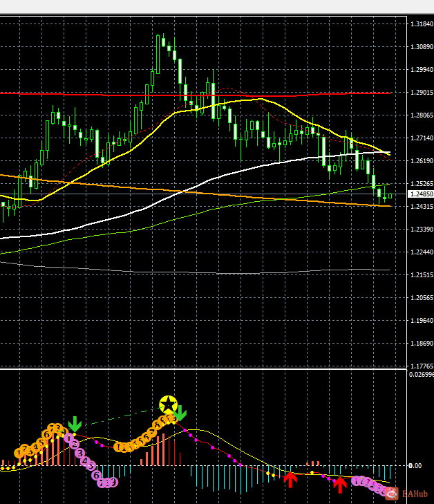
Task: Select the purple circle numbered 3
Action: (79, 454)
